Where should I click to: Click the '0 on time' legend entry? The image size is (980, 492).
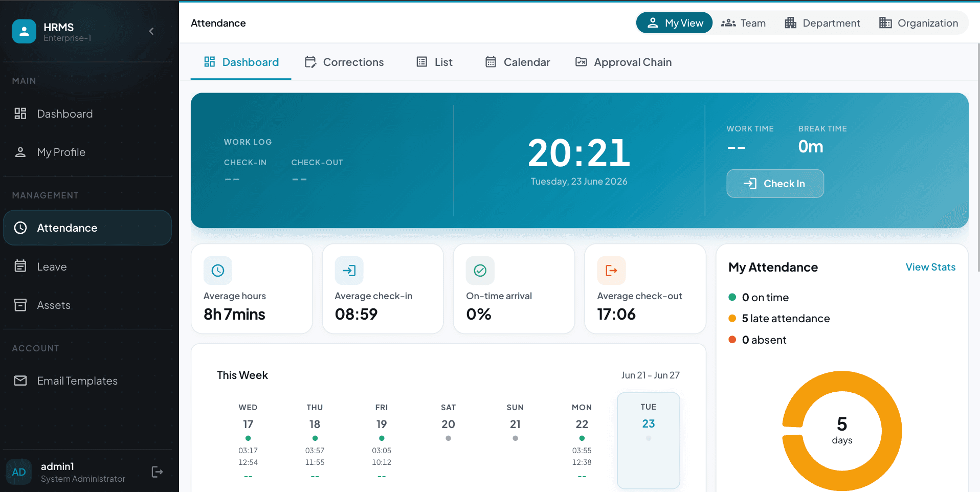coord(759,297)
